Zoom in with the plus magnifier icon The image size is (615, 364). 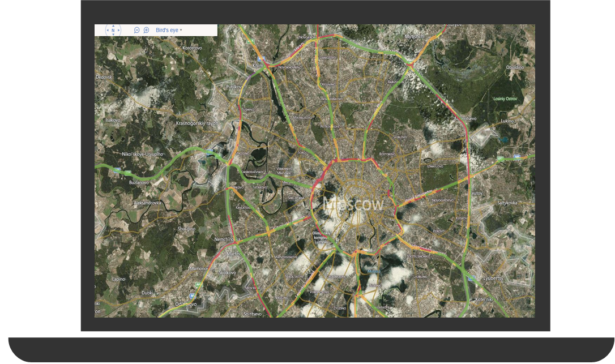coord(146,29)
